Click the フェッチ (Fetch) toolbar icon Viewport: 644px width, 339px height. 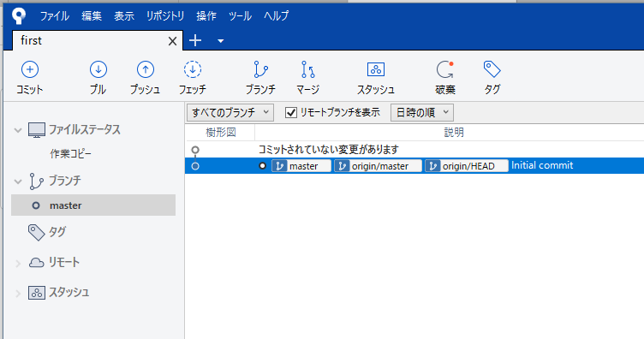[192, 70]
